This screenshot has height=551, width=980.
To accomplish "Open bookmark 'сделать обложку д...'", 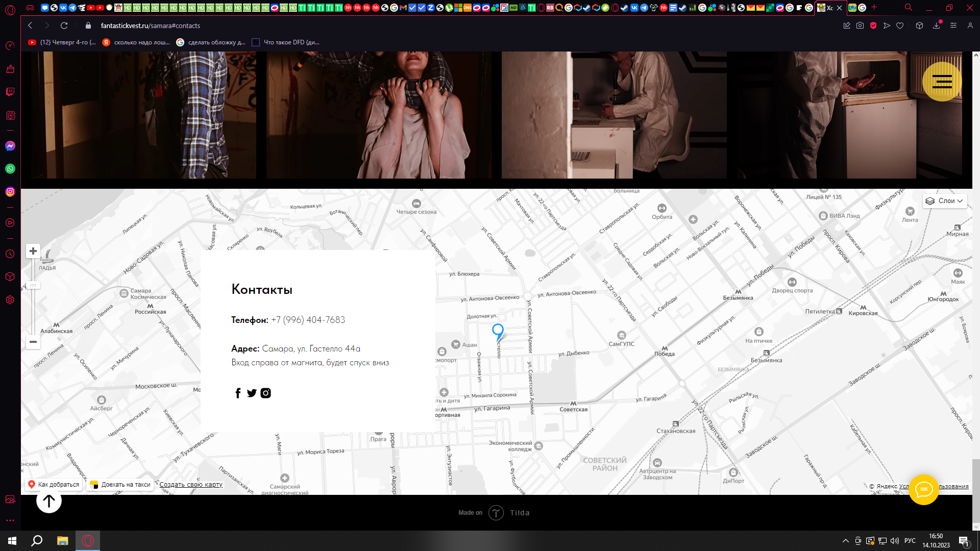I will (211, 42).
